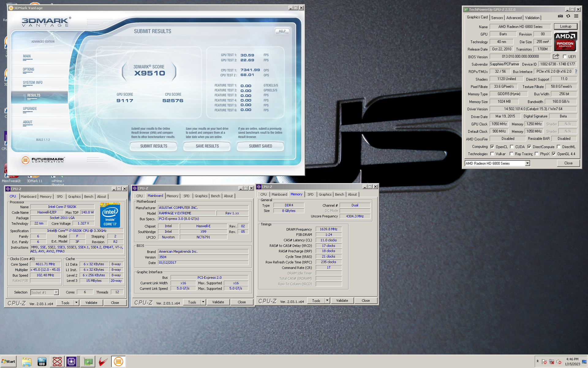Click Validate in the CPU-Z Memory window
The height and width of the screenshot is (368, 588).
click(x=342, y=301)
